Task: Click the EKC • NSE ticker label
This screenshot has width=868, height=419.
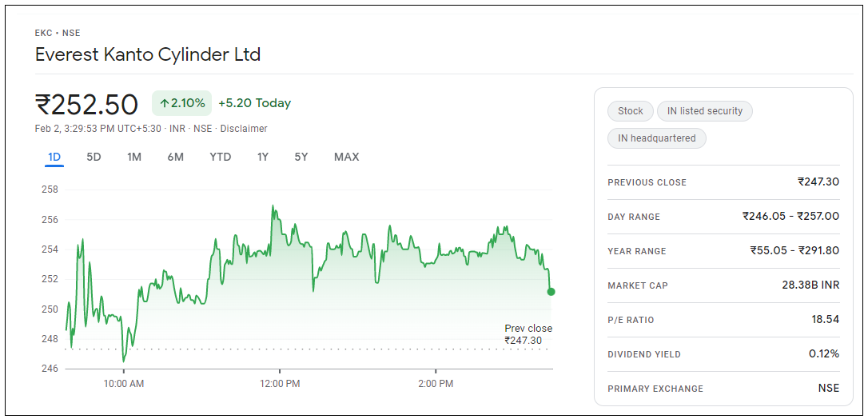Action: 58,34
